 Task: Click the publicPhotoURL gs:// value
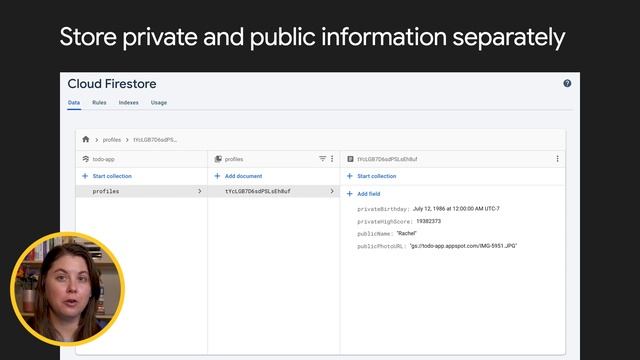pyautogui.click(x=463, y=246)
